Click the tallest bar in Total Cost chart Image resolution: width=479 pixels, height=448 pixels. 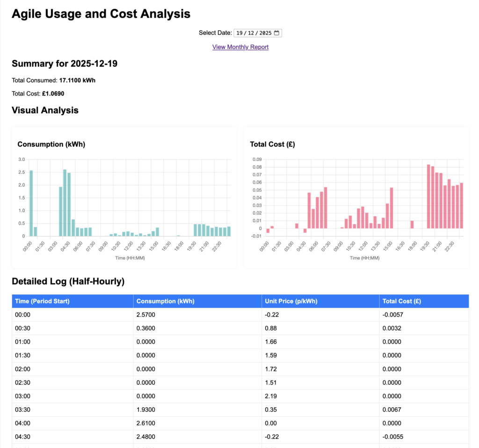tap(428, 197)
